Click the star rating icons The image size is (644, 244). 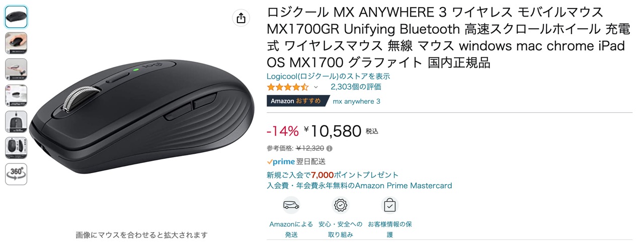[287, 87]
